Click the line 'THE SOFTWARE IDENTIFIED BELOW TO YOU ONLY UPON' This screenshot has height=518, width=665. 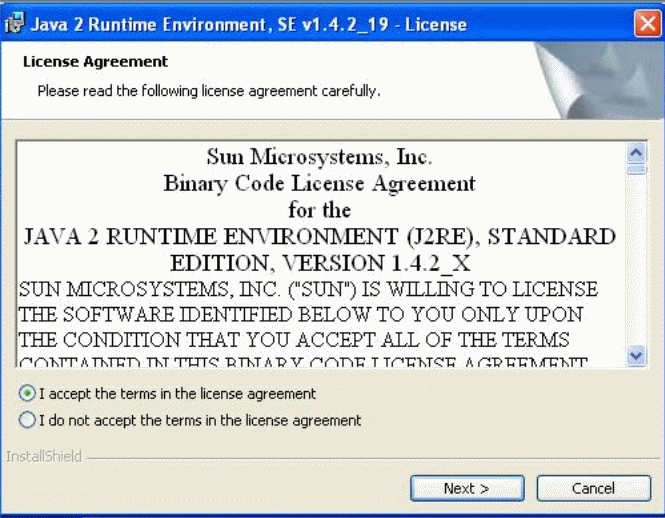coord(301,315)
